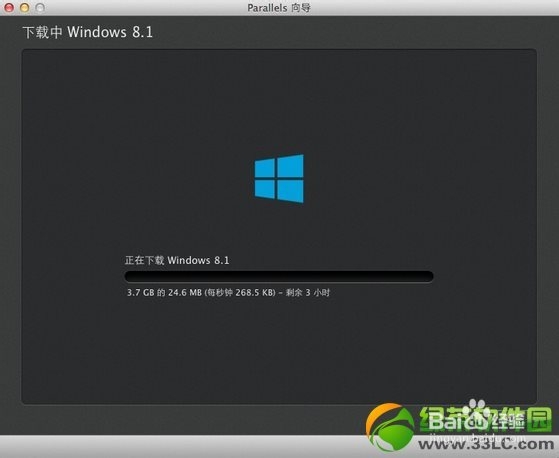Click the Windows 8.1 download progress bar

[279, 276]
